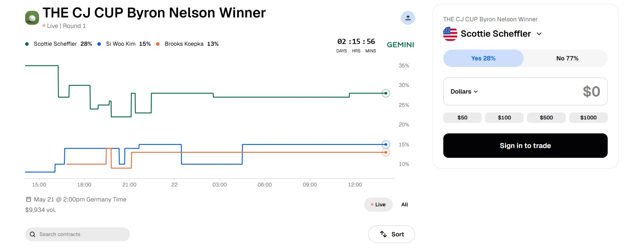Image resolution: width=644 pixels, height=250 pixels.
Task: Click the Sort arrows icon
Action: (x=383, y=234)
